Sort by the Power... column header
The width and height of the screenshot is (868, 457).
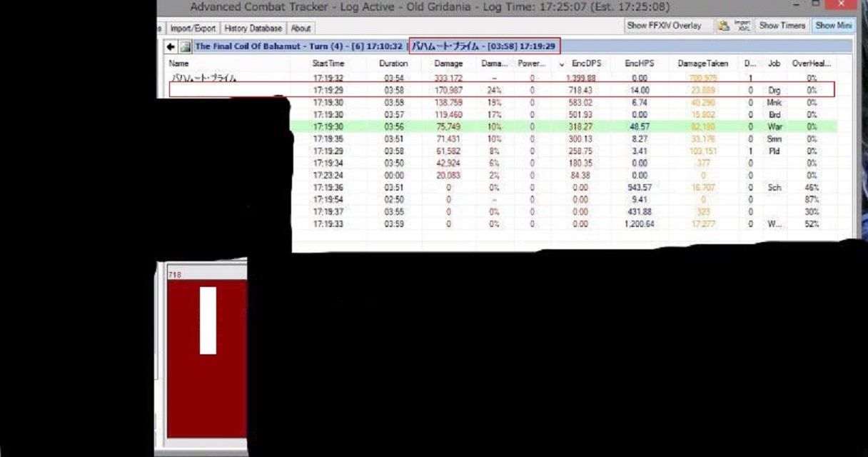[x=532, y=64]
